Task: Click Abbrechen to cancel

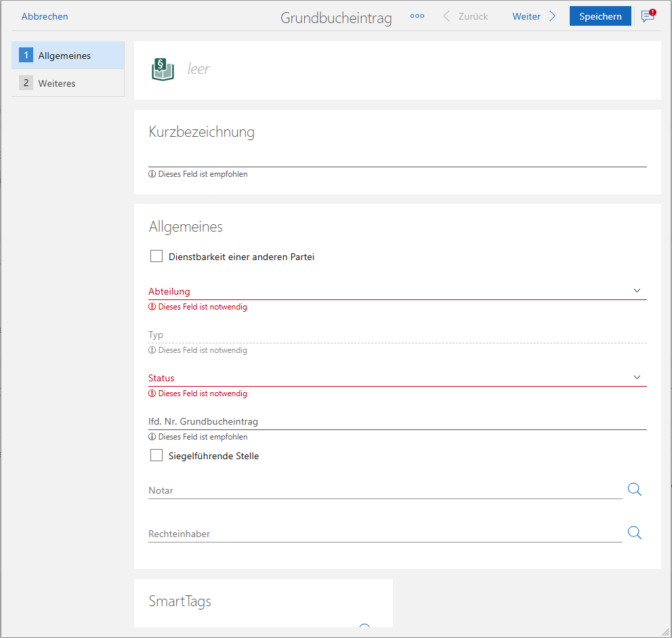Action: pyautogui.click(x=45, y=16)
